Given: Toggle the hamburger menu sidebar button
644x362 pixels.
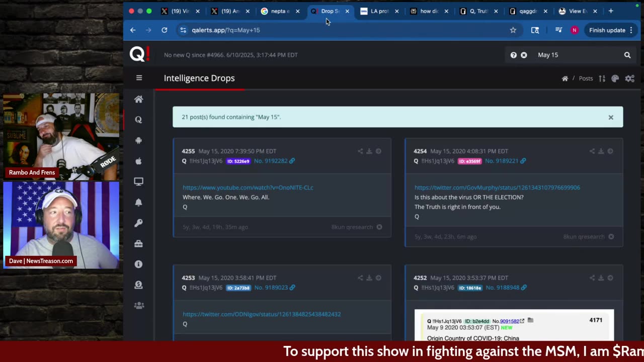Looking at the screenshot, I should (x=139, y=78).
